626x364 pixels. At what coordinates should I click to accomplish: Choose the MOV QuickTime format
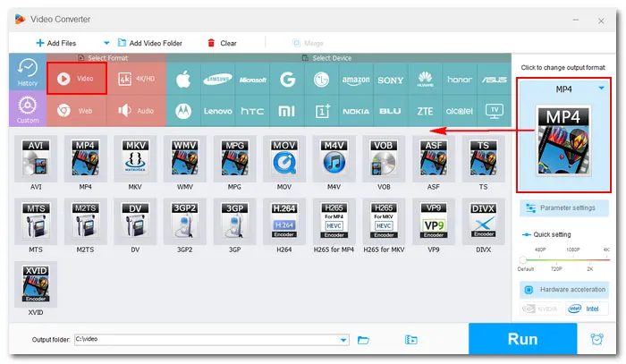[284, 159]
